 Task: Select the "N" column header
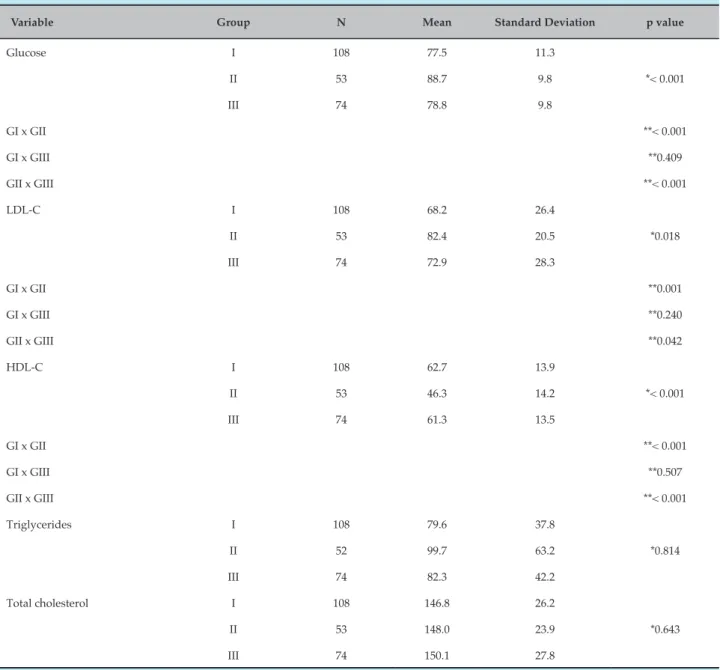[x=341, y=22]
